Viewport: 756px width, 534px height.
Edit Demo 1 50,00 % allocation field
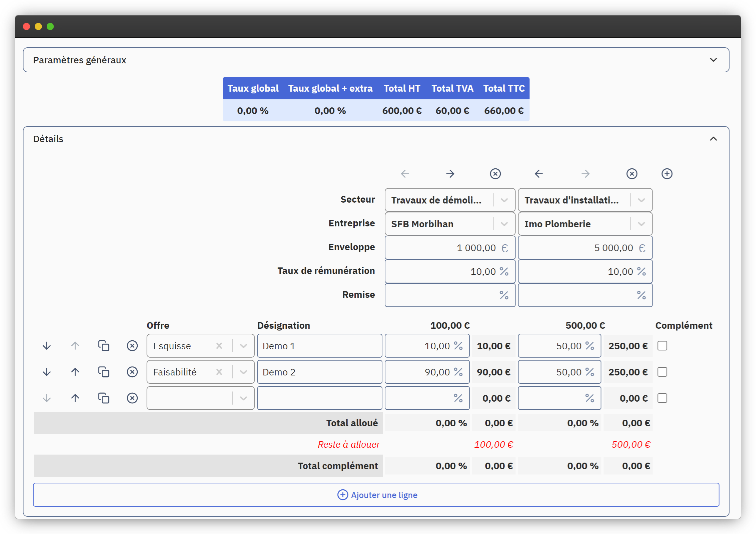[559, 346]
